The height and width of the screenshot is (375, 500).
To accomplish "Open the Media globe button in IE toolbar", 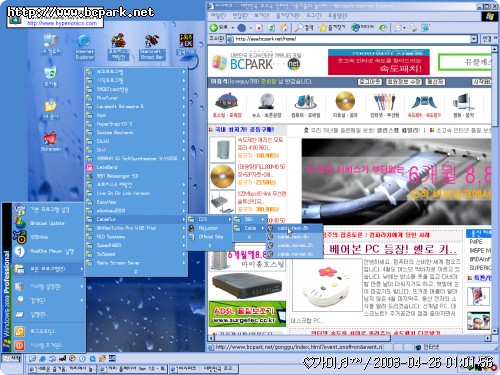I will tap(356, 28).
